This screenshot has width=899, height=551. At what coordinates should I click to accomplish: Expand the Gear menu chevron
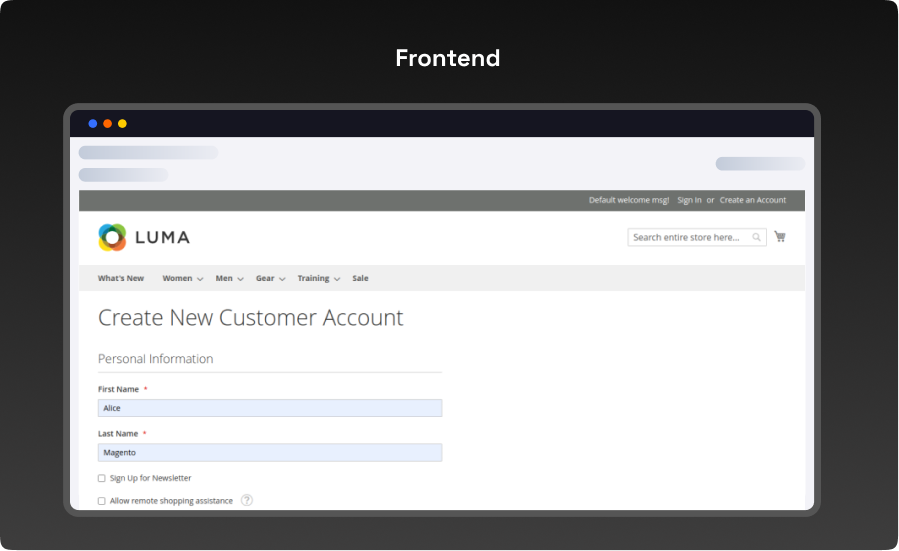tap(282, 279)
